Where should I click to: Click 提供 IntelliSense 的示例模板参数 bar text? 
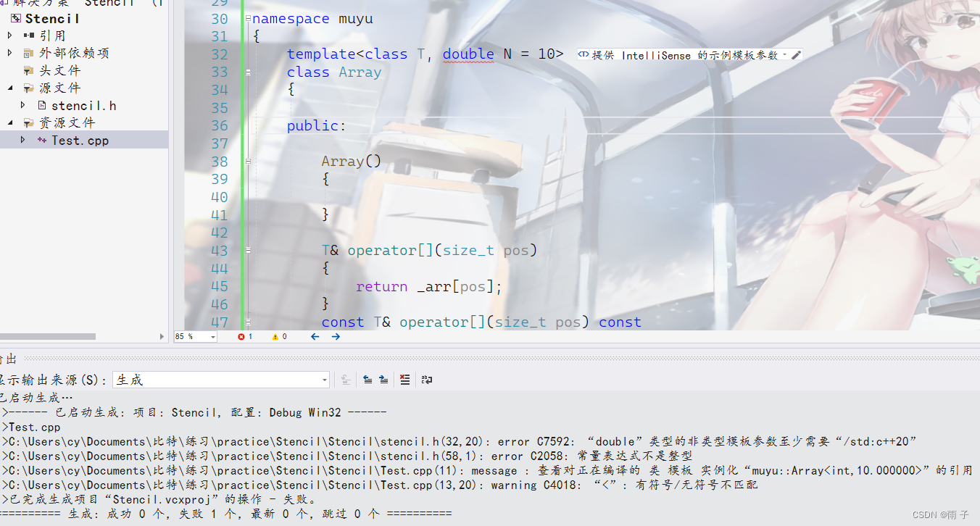pyautogui.click(x=685, y=55)
